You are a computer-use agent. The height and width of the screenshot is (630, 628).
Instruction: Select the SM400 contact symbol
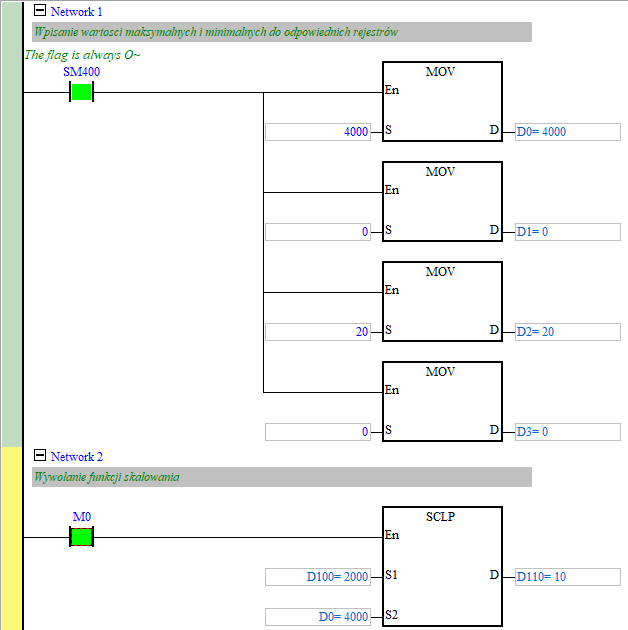[81, 92]
